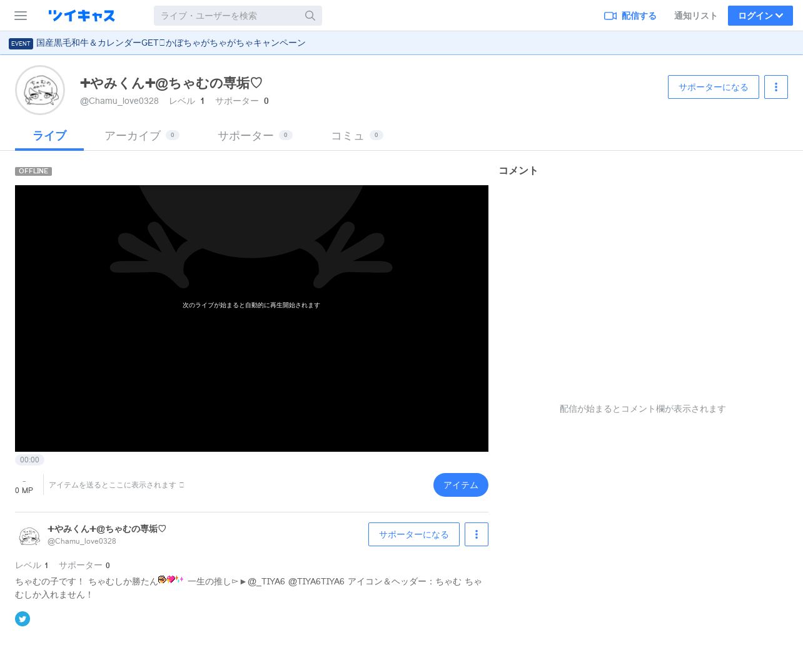
Task: Open the header three-dots options menu
Action: pos(776,87)
